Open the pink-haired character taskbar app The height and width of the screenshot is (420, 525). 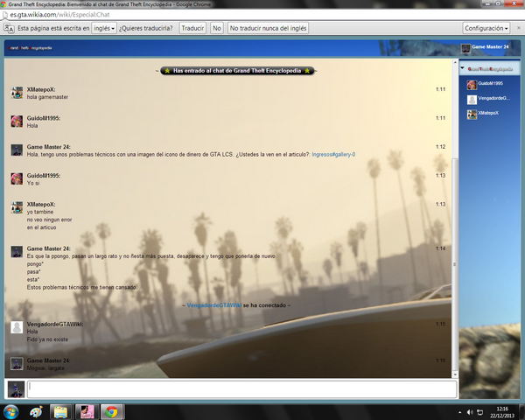tap(87, 412)
